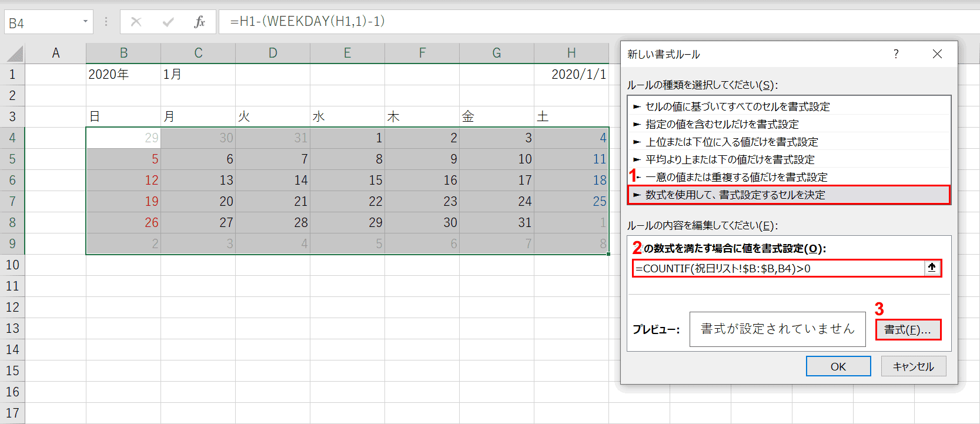This screenshot has width=980, height=424.
Task: Click the Select All corner triangle
Action: [15, 54]
